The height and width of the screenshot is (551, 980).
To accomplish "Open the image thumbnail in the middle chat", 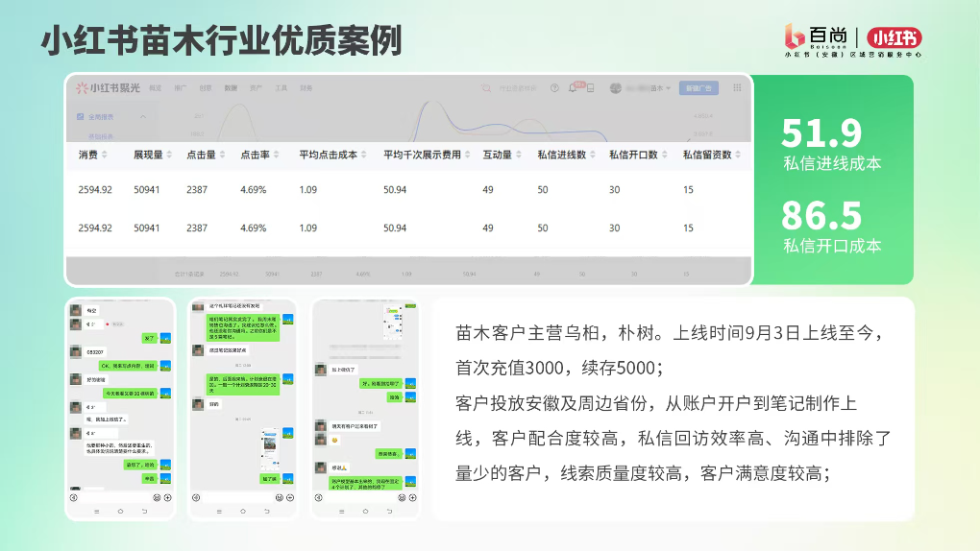I will pos(271,450).
